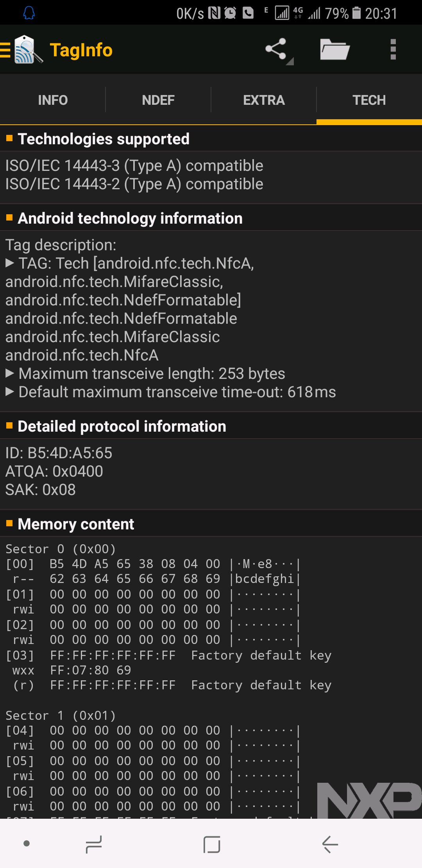Share the scanned tag data

277,49
